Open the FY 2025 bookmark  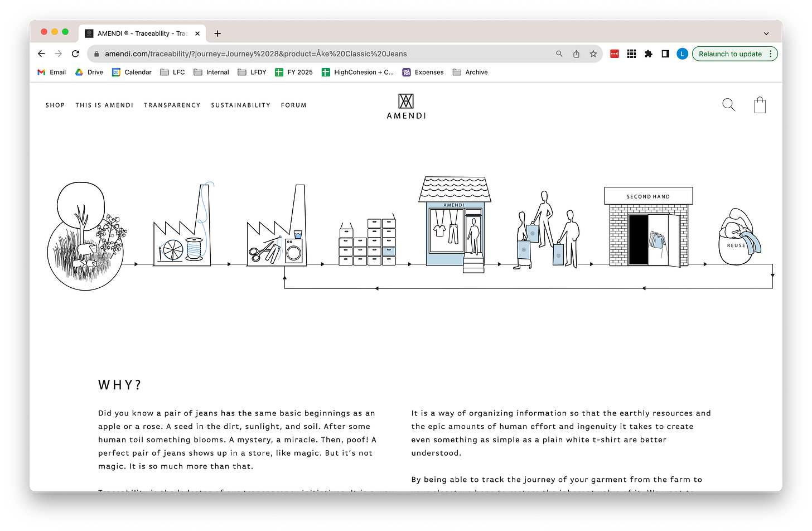294,72
